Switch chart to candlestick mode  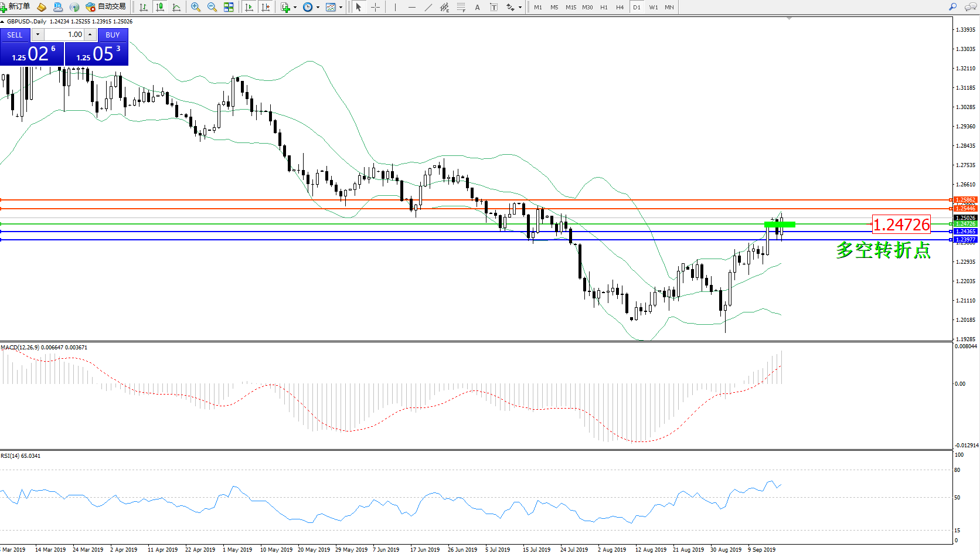point(159,7)
